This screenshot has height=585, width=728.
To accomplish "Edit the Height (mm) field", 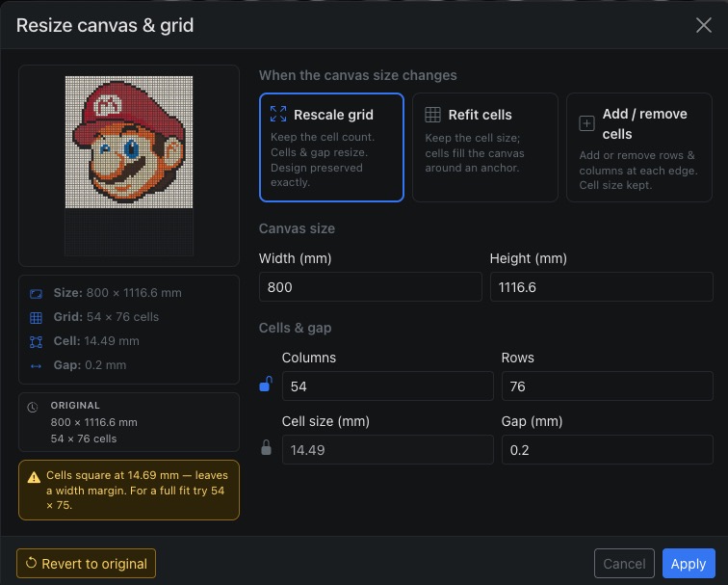I will tap(601, 286).
